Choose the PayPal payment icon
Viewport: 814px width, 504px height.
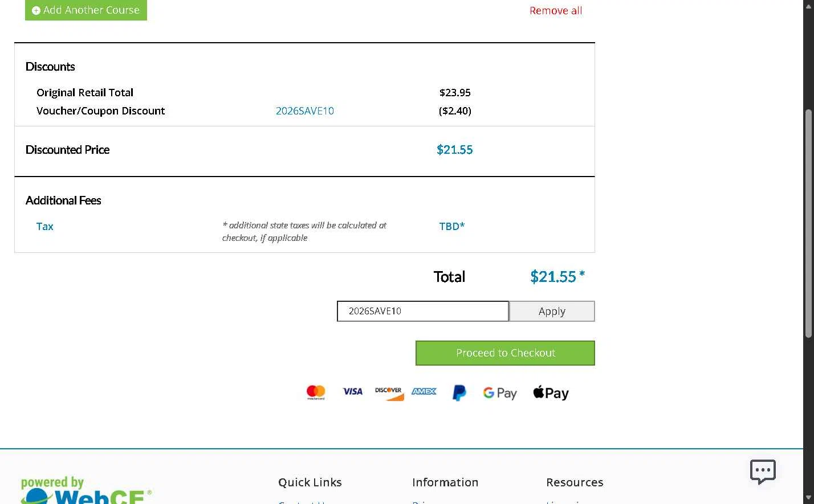pyautogui.click(x=459, y=393)
